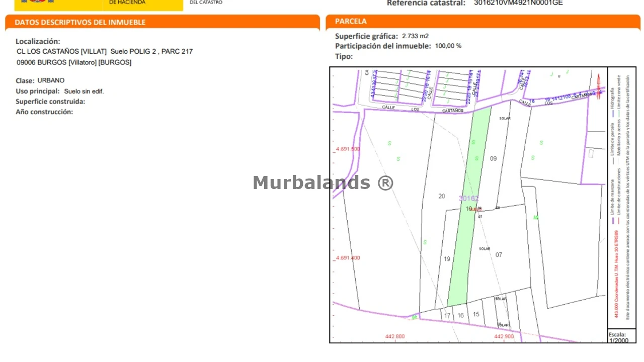
Task: Select parcel 07 on the cadastral map
Action: (499, 254)
